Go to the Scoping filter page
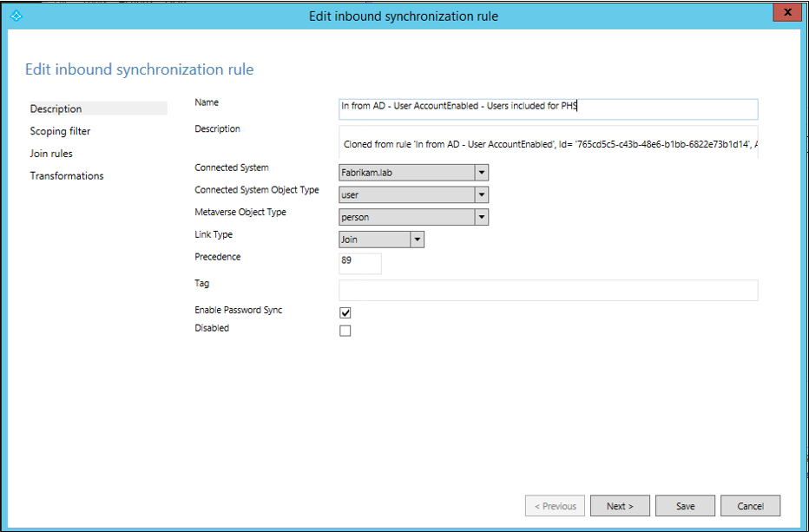 coord(61,131)
